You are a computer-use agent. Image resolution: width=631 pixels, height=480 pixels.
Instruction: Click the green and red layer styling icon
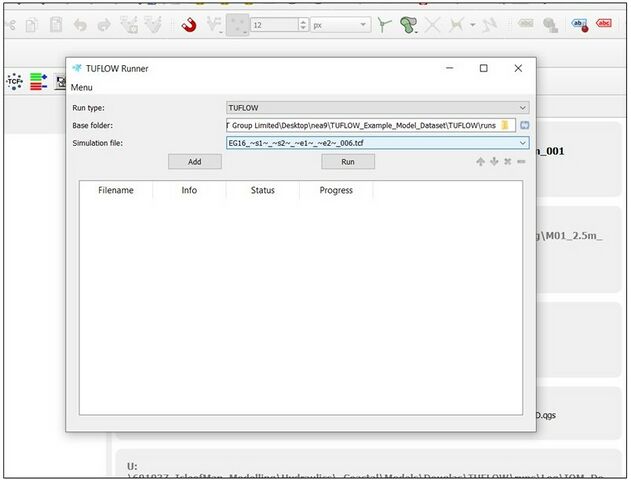click(39, 82)
